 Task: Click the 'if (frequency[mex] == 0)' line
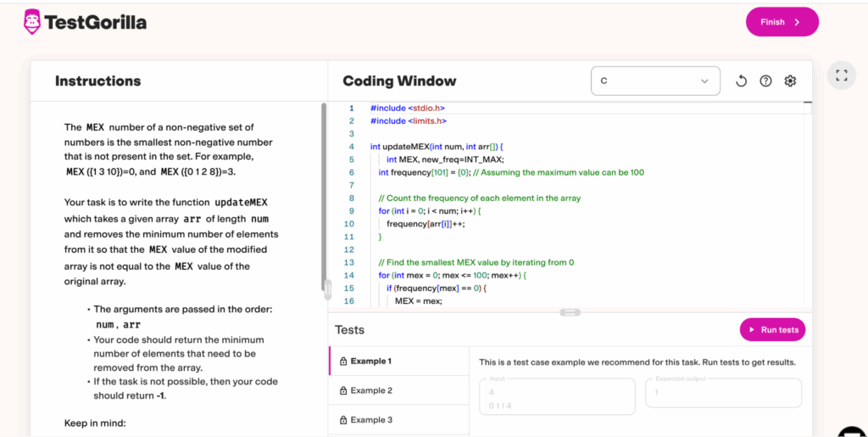click(x=437, y=288)
